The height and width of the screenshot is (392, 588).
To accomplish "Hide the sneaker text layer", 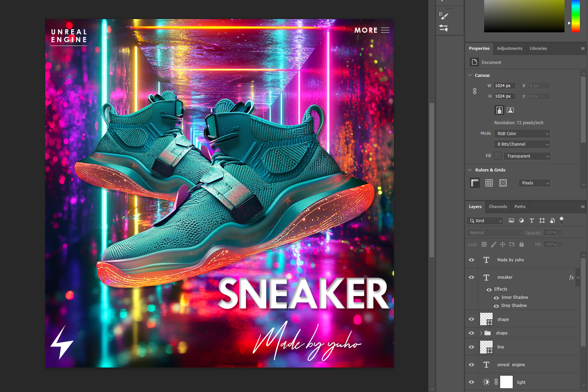I will click(x=472, y=277).
